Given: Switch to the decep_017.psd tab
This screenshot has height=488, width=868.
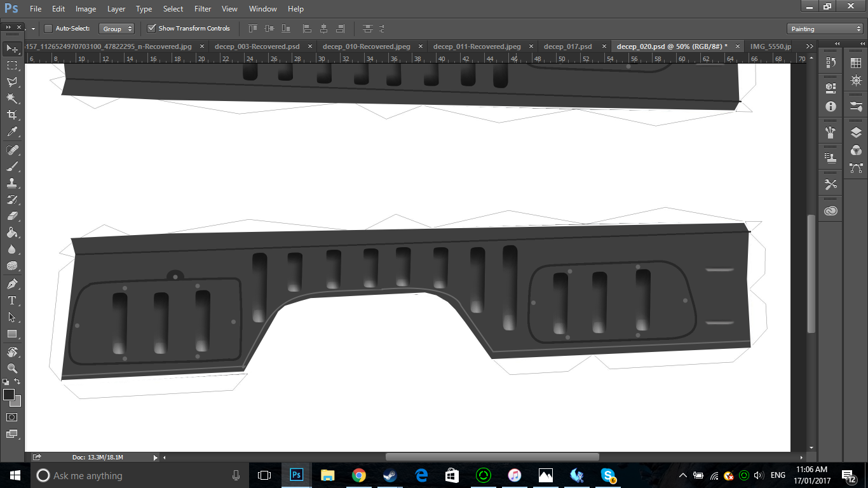Looking at the screenshot, I should point(567,46).
